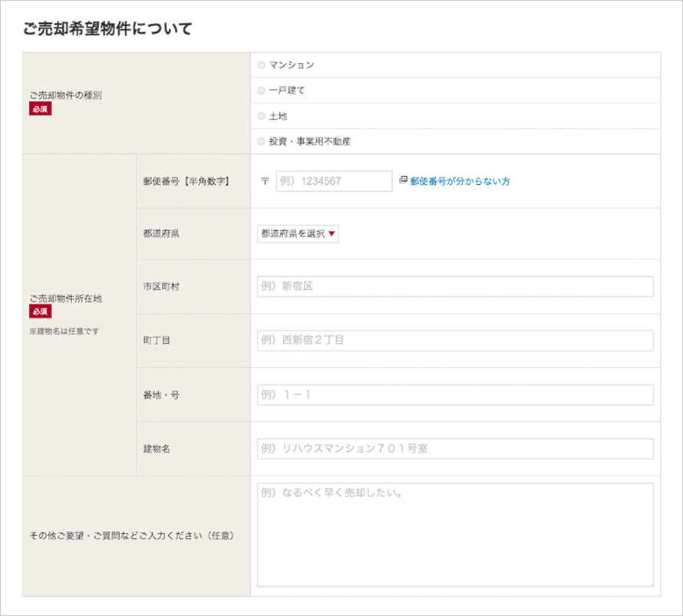Click the 必須 badge under ご売却物件所在地

[41, 311]
